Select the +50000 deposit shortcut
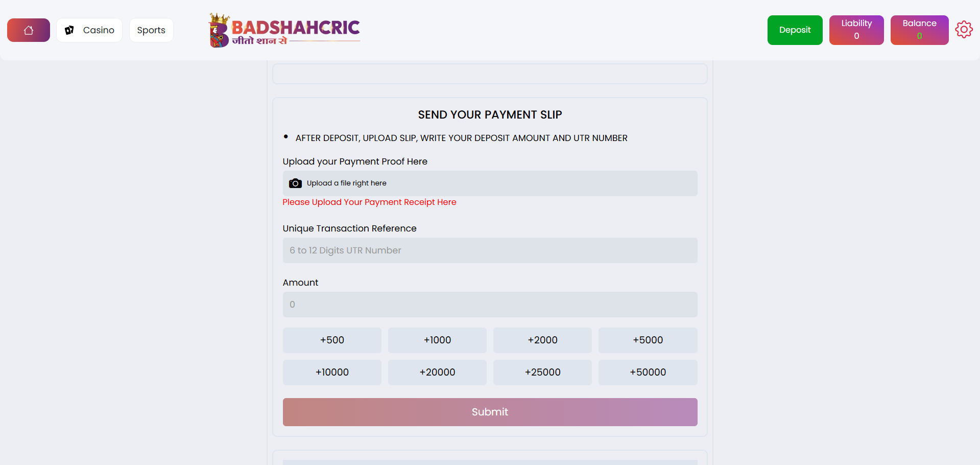This screenshot has height=465, width=980. point(647,372)
